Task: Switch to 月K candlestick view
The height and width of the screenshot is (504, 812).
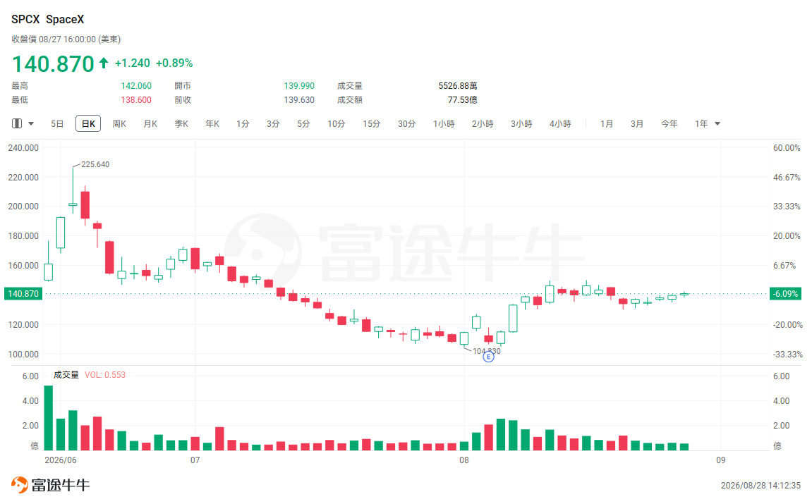Action: click(150, 123)
